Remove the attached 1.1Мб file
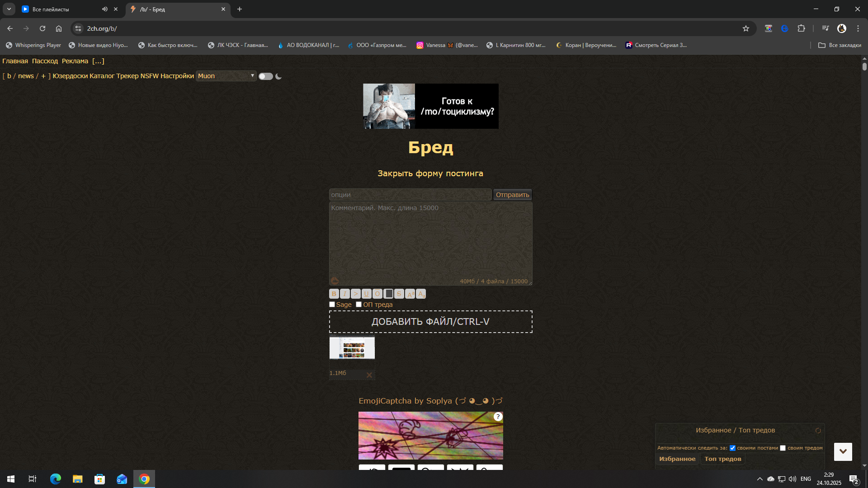Viewport: 868px width, 488px height. tap(369, 375)
